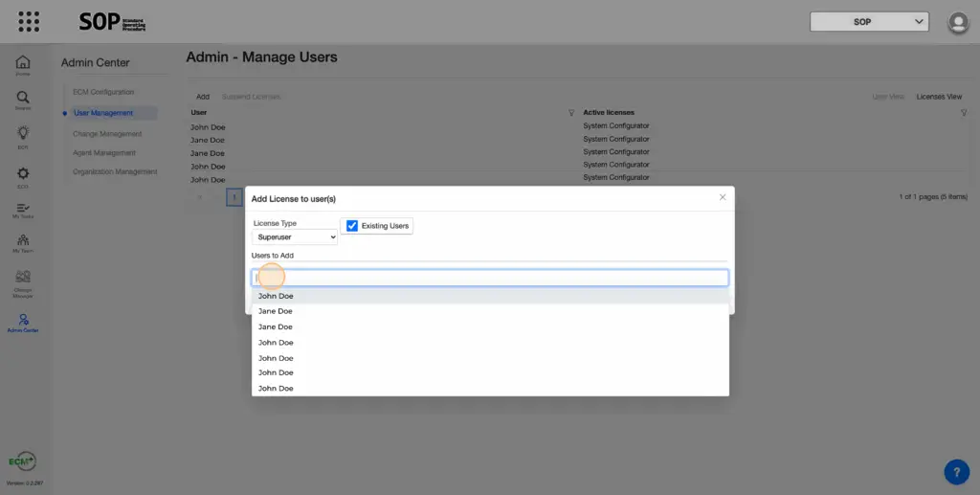Expand the SOP workspace selector dropdown
980x495 pixels.
869,21
